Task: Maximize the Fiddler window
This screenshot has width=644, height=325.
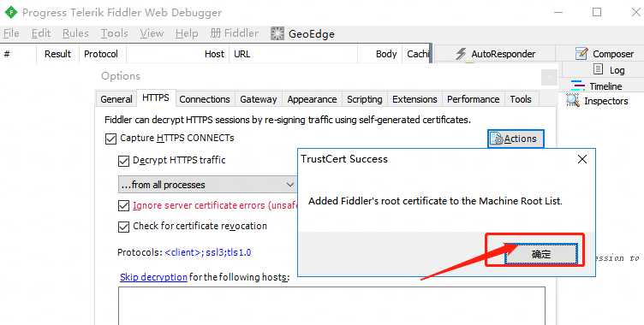Action: click(597, 12)
